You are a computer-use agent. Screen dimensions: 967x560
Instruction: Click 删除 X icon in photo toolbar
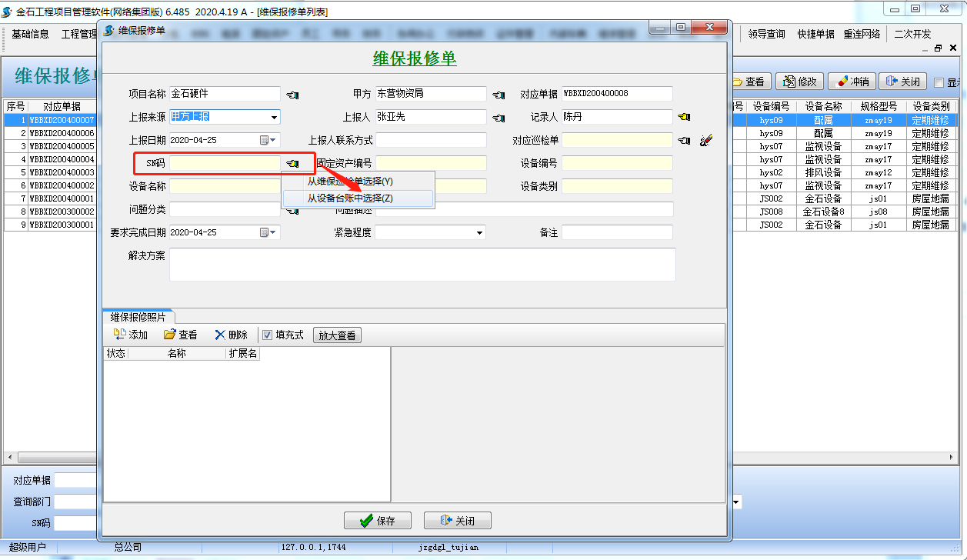(x=220, y=335)
